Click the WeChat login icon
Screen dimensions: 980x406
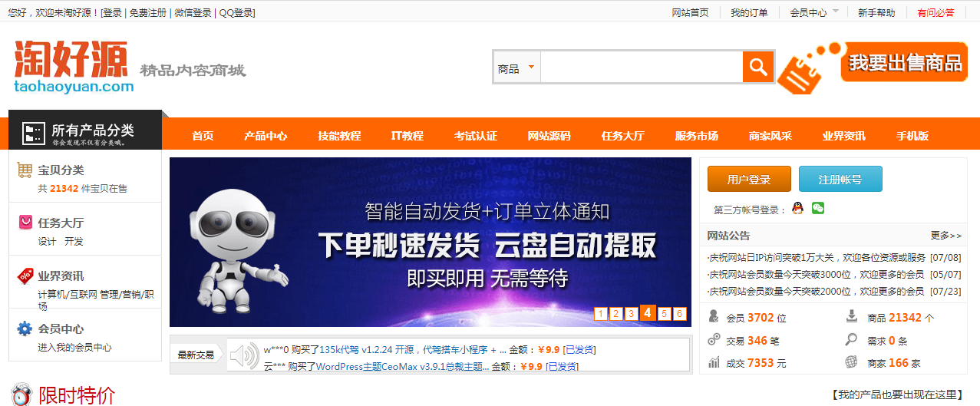818,209
